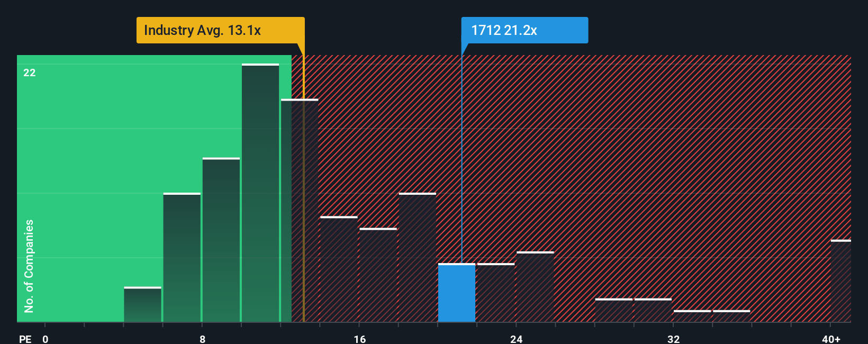Click the x-axis label 0
The width and height of the screenshot is (868, 344).
pyautogui.click(x=46, y=339)
